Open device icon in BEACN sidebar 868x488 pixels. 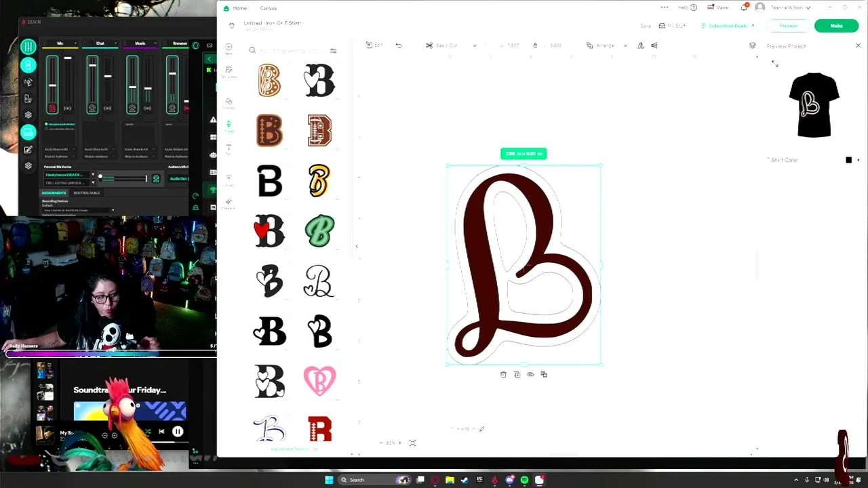point(28,64)
